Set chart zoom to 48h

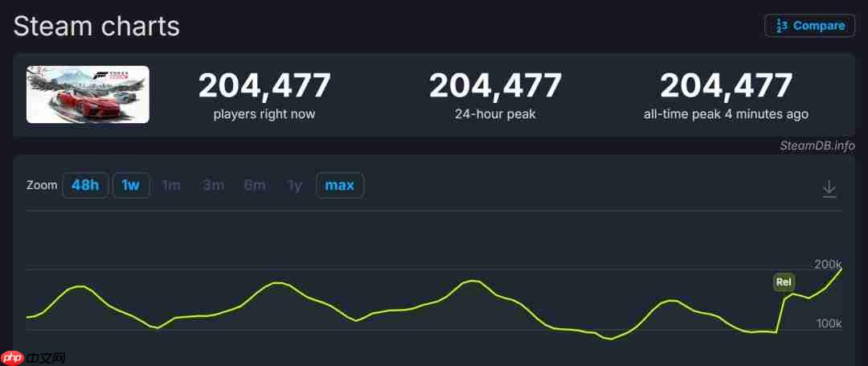coord(85,186)
